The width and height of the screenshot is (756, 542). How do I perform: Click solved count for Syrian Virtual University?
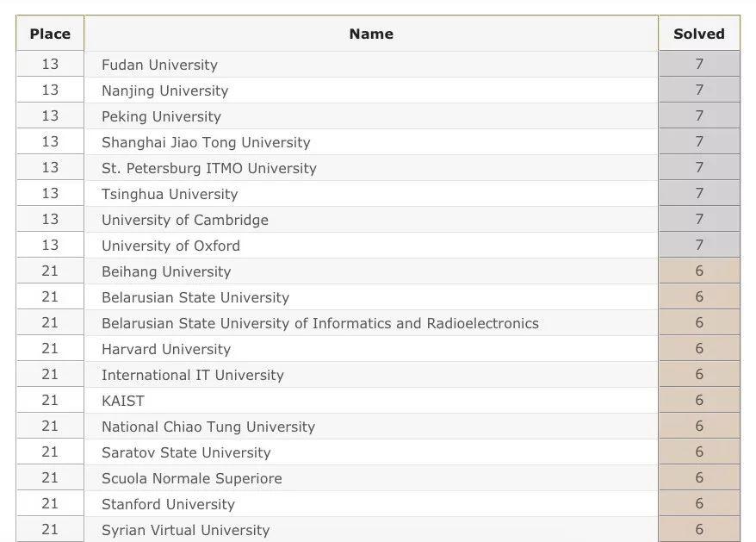coord(699,529)
